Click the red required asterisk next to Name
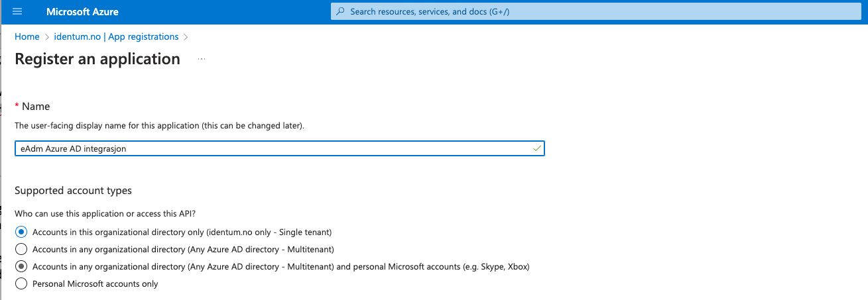The width and height of the screenshot is (868, 300). coord(17,106)
